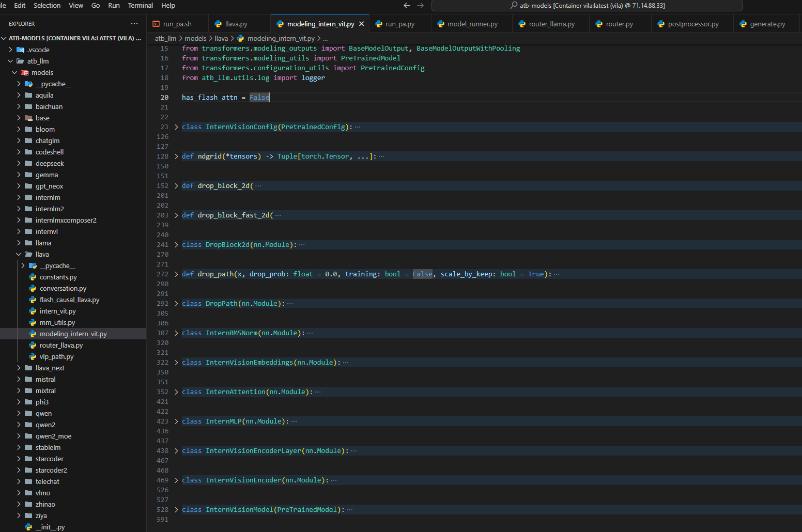Click collapsed ellipsis after InternVisionEmbeddings
Viewport: 802px width, 532px height.
(x=346, y=362)
